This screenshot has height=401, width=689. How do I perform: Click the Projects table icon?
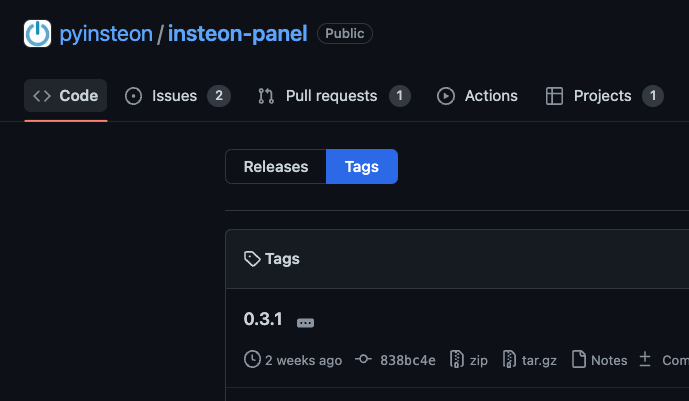554,96
